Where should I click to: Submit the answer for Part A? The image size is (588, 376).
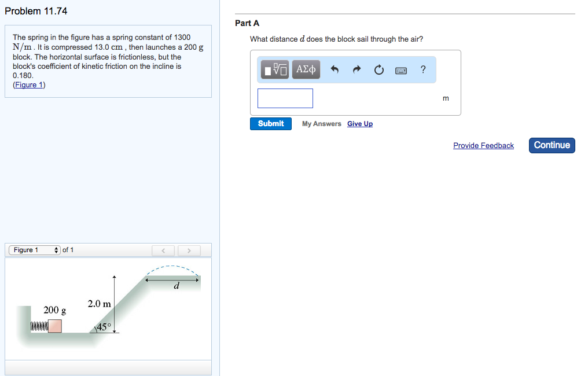270,123
